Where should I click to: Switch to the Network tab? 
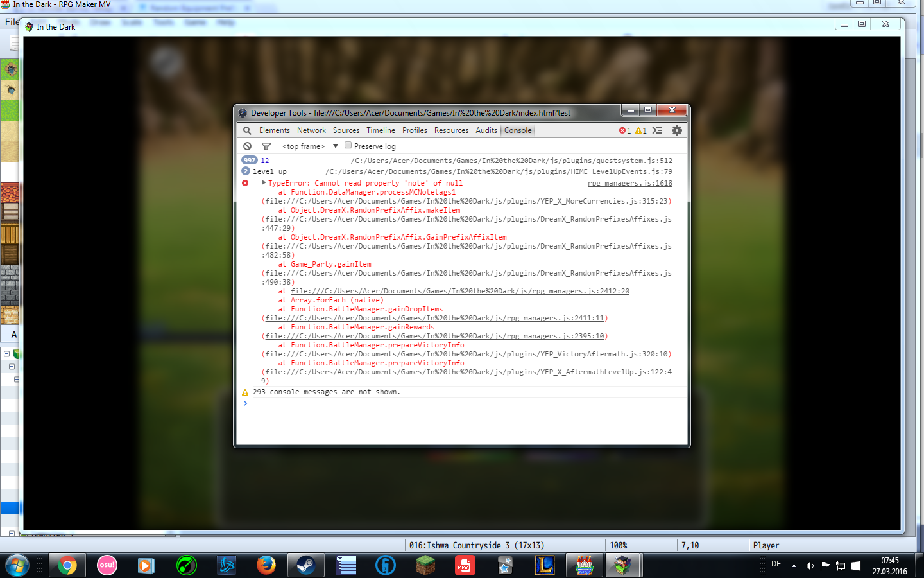coord(311,130)
